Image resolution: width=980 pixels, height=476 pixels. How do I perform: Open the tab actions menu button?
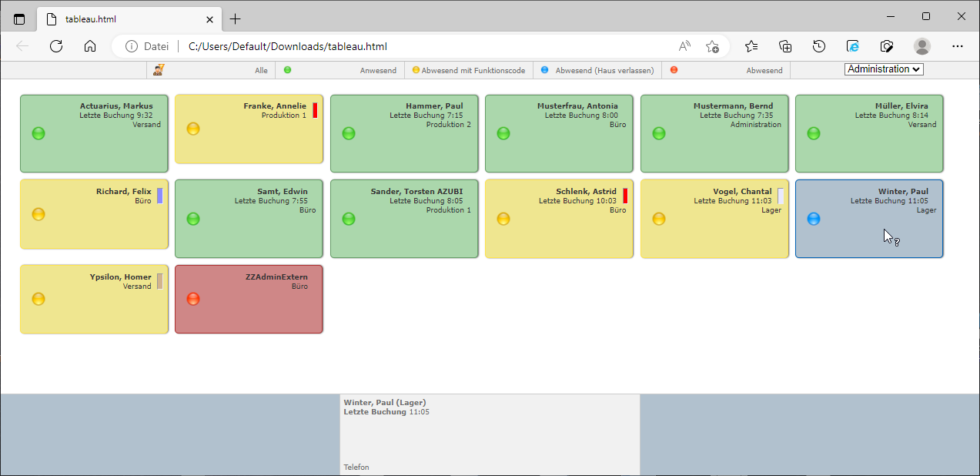(x=19, y=18)
